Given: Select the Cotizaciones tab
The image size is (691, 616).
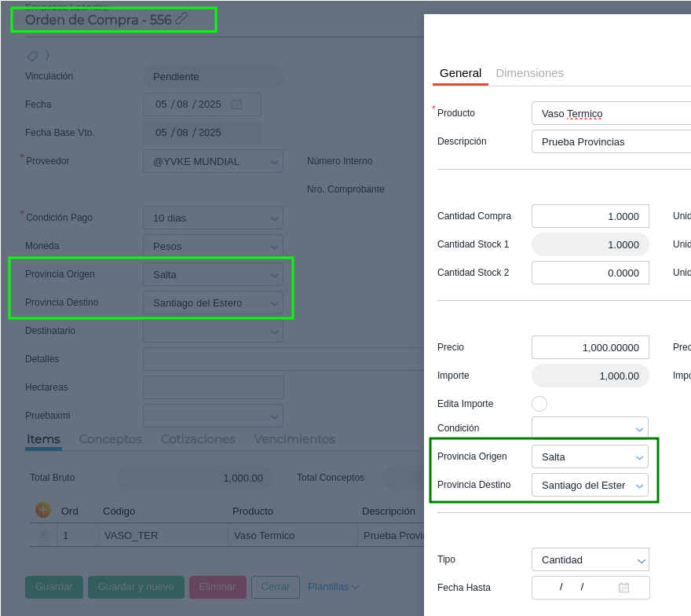Looking at the screenshot, I should [x=198, y=439].
